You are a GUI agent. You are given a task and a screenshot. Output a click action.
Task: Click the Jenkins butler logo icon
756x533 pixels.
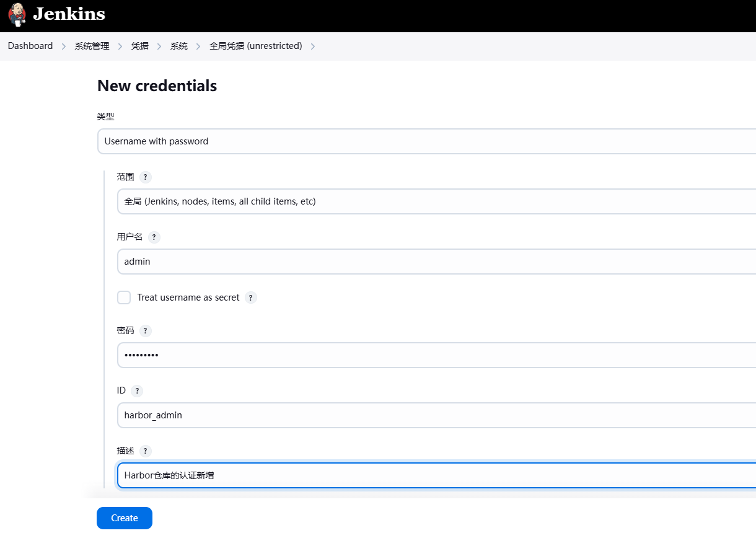coord(17,14)
